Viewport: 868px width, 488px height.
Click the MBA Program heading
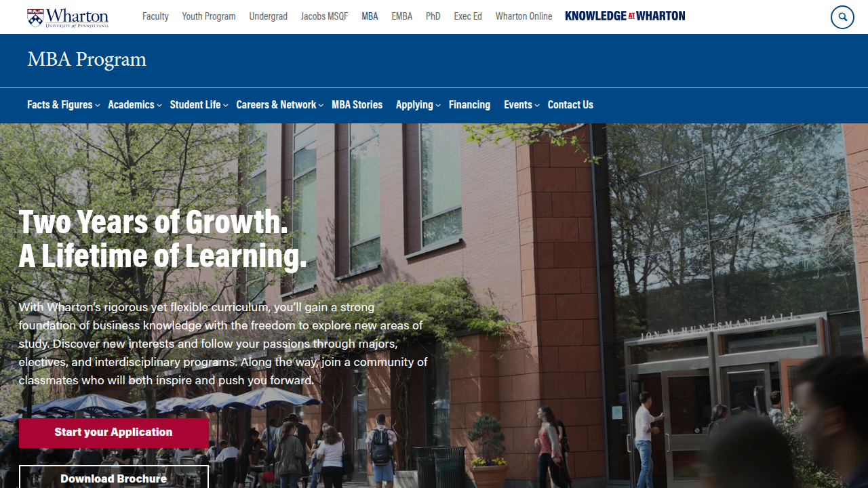[x=87, y=60]
